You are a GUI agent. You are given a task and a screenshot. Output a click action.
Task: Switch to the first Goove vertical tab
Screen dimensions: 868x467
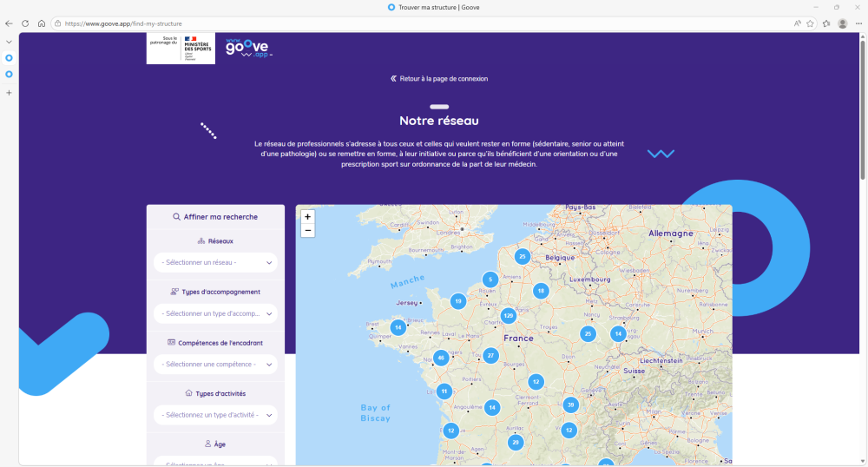click(9, 57)
